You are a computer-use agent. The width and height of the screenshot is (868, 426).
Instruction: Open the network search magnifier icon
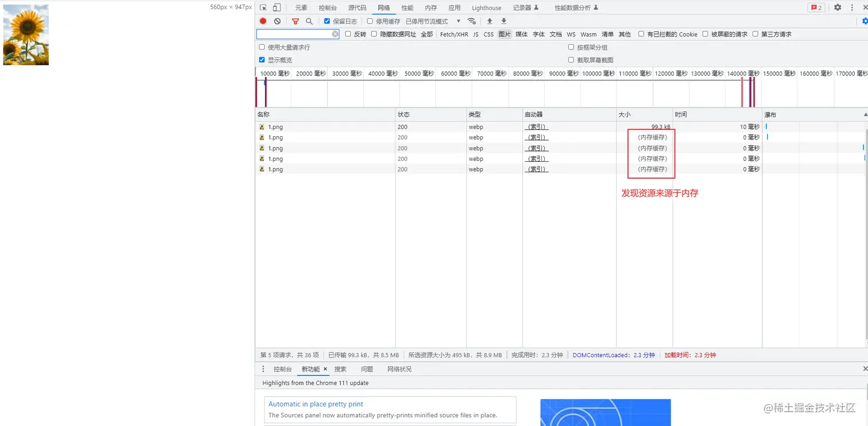point(309,21)
